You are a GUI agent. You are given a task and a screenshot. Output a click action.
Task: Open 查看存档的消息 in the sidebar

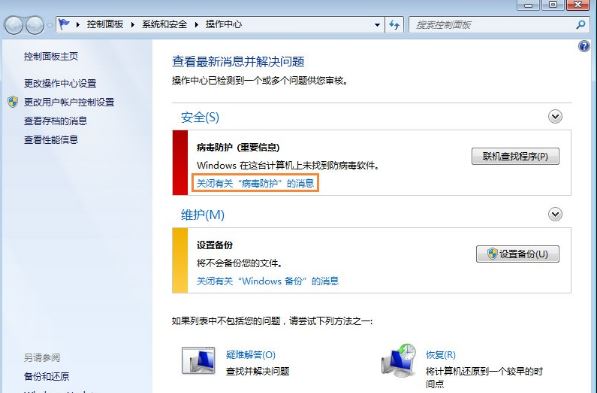(x=56, y=121)
